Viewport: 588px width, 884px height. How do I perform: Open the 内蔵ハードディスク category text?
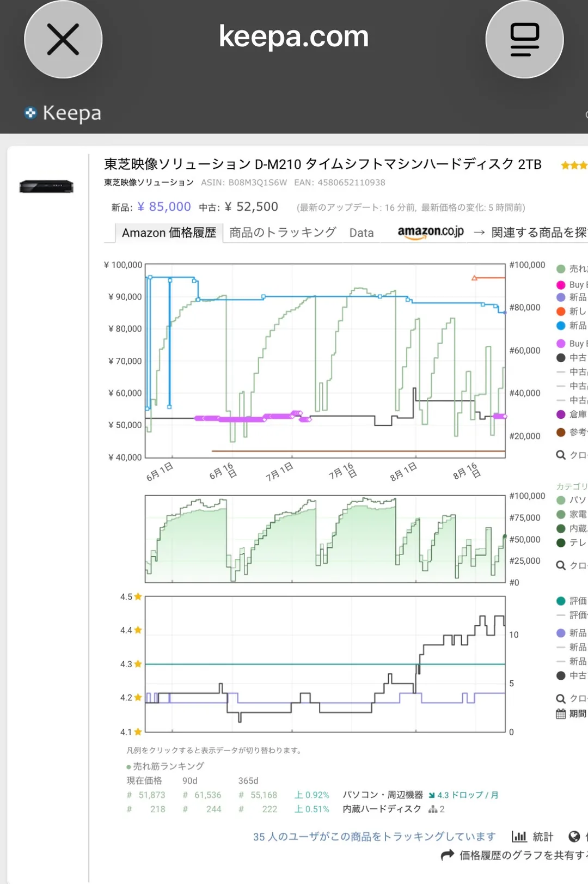[x=382, y=809]
